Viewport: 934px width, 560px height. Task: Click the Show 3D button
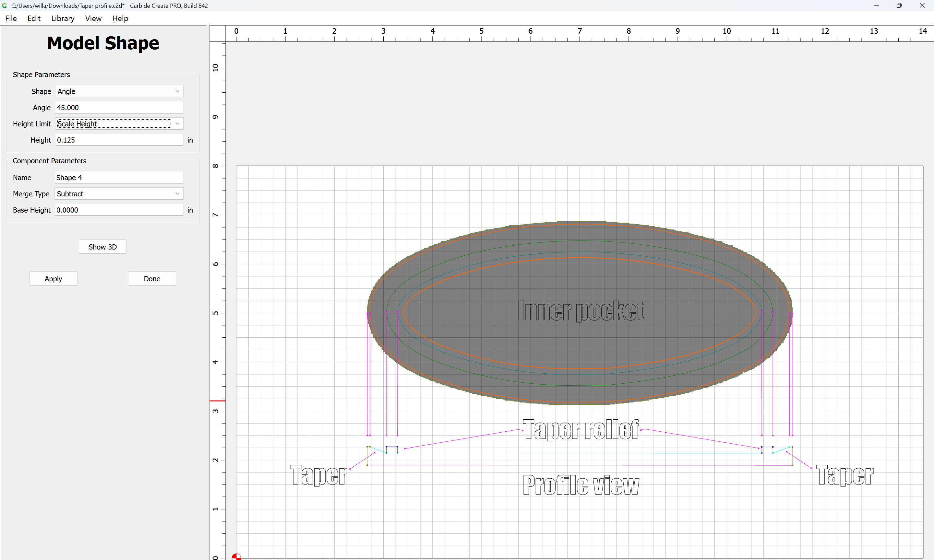(x=102, y=247)
